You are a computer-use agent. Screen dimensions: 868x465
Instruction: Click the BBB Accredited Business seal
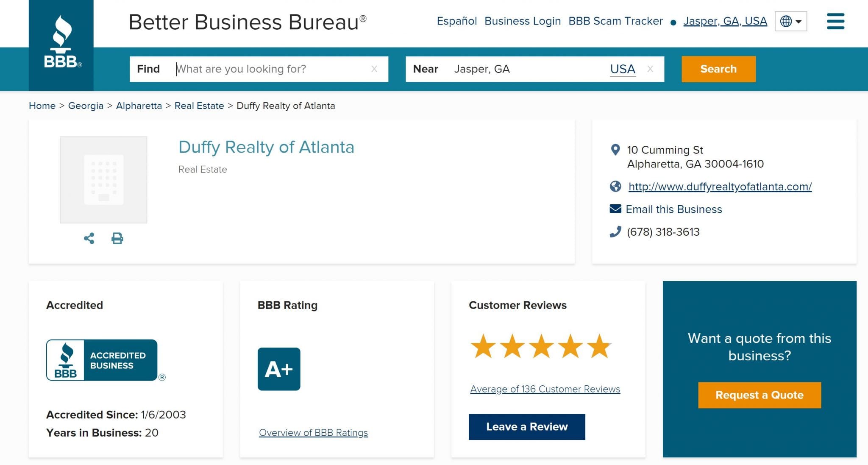tap(102, 360)
